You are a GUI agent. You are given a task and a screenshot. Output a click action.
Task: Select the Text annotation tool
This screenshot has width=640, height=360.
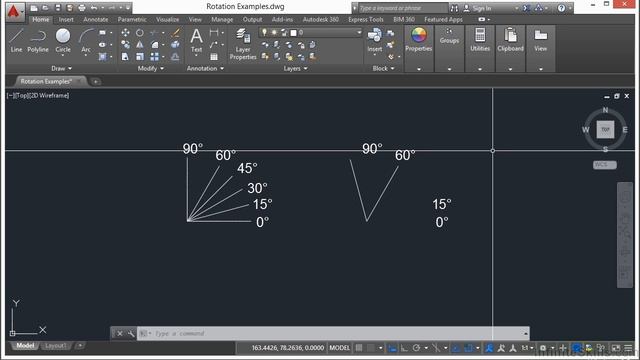(196, 40)
